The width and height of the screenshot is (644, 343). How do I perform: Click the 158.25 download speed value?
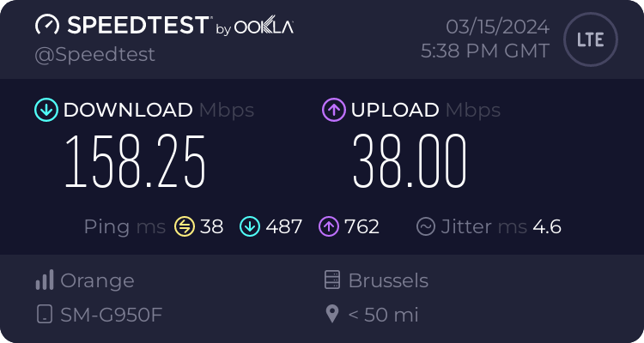click(x=136, y=161)
